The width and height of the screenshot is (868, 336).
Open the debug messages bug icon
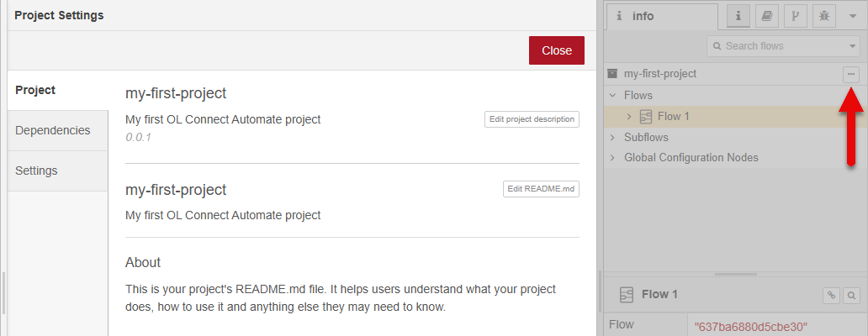(x=823, y=15)
